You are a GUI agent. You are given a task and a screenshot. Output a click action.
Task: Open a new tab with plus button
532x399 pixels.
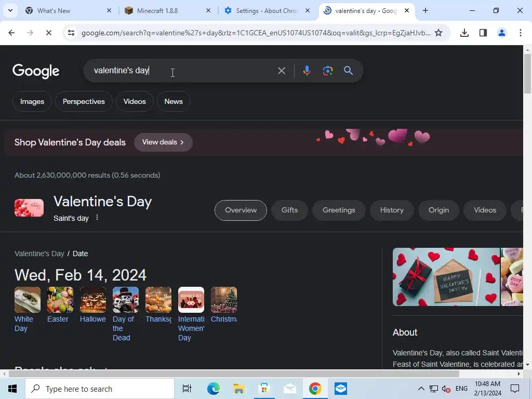point(425,10)
